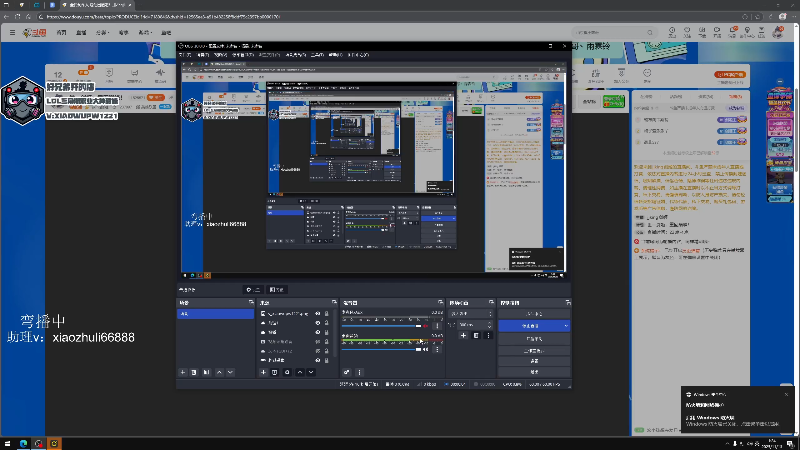Adjust the first channel's volume slider in mixer
Screen dimensions: 800x450
[380, 325]
